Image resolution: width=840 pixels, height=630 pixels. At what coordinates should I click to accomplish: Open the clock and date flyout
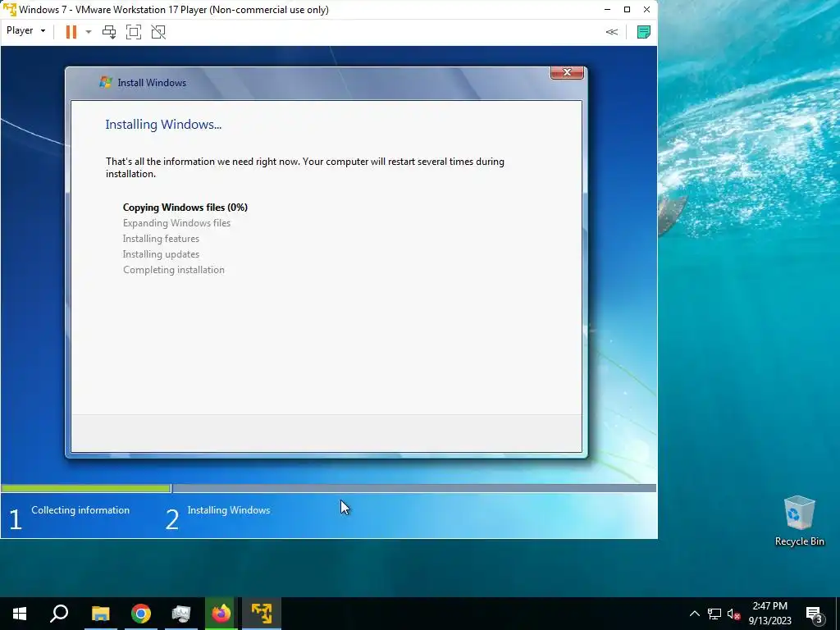point(769,614)
